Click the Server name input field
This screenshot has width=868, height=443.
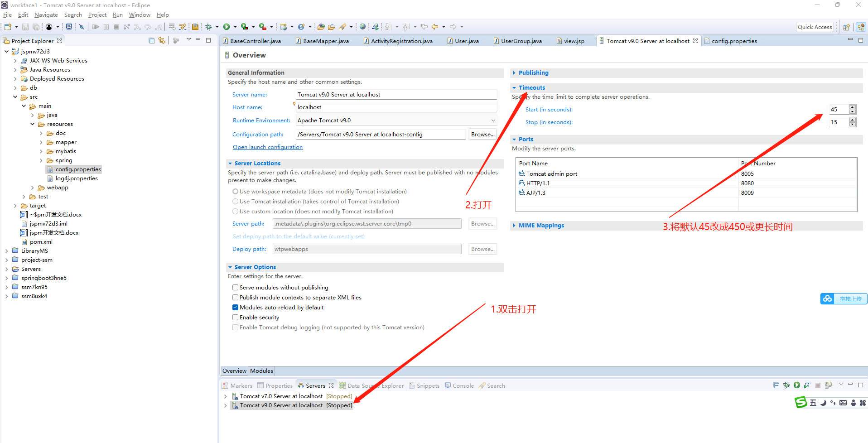click(396, 95)
